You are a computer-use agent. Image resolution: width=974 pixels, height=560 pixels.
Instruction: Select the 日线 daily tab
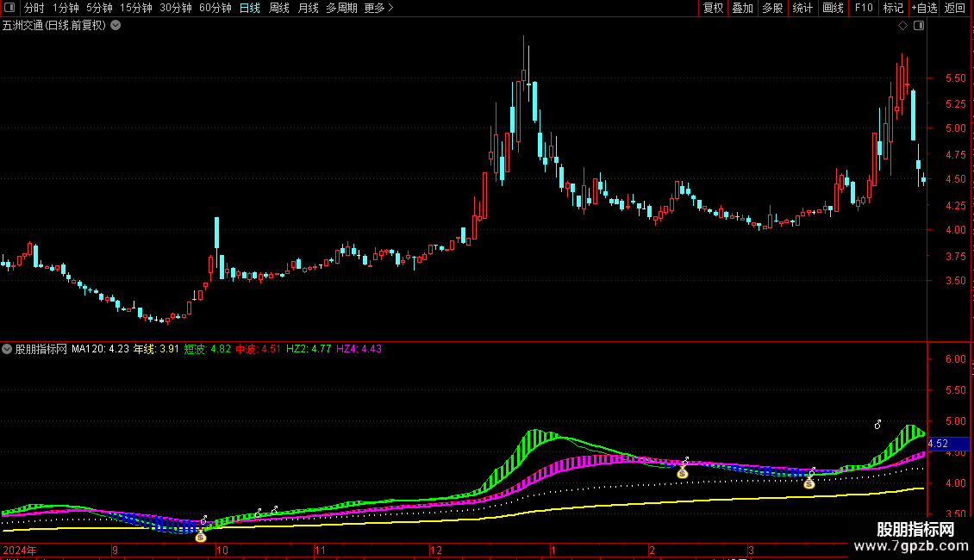point(250,8)
